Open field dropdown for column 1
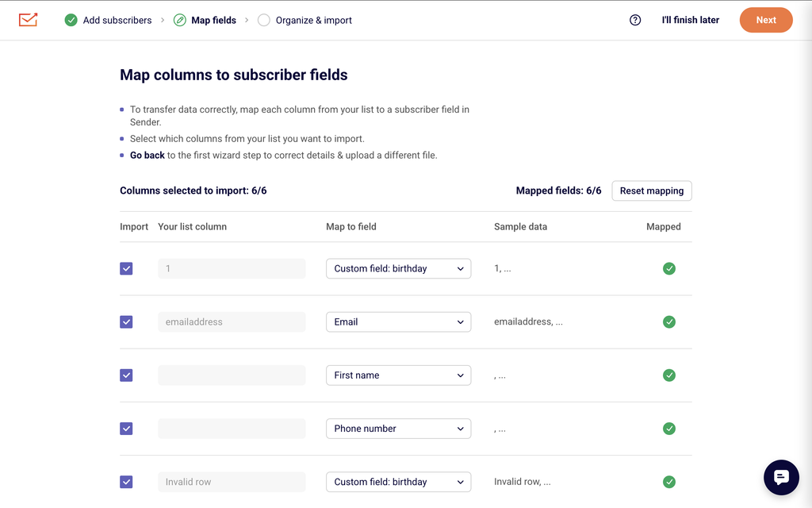This screenshot has width=812, height=508. tap(398, 268)
